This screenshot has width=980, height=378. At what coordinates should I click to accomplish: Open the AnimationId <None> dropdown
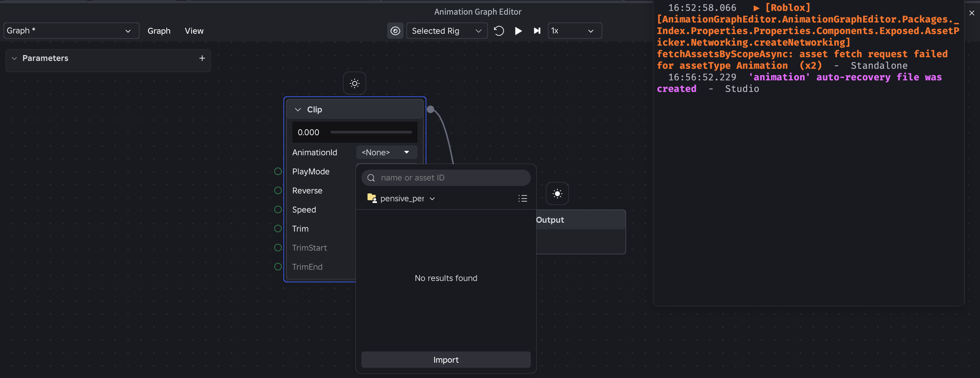(387, 152)
